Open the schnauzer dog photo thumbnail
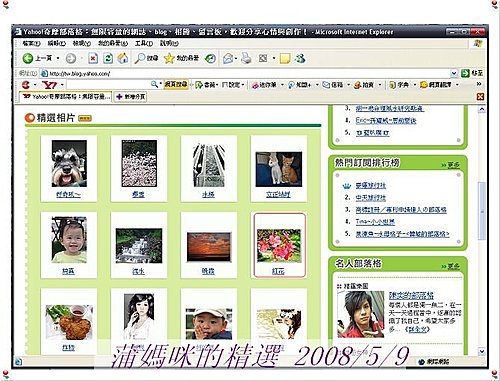This screenshot has height=381, width=500. point(69,163)
